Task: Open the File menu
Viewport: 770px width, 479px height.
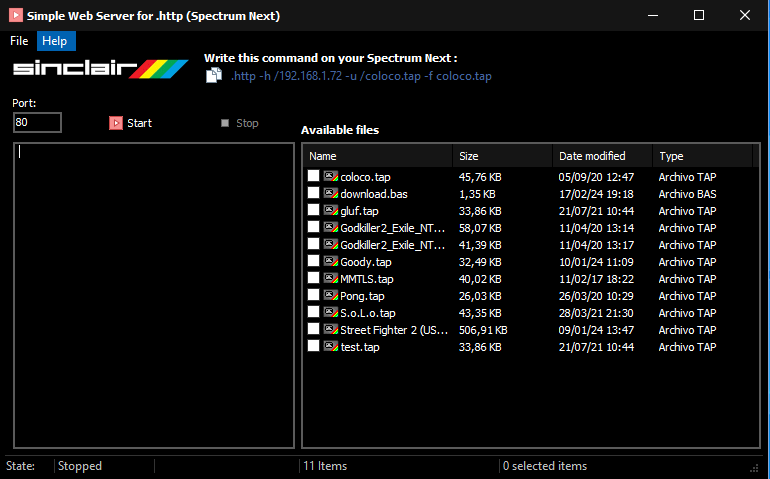Action: [19, 41]
